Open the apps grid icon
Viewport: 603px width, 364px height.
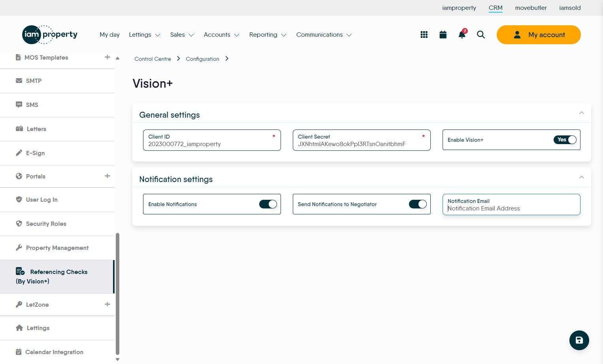[x=424, y=35]
